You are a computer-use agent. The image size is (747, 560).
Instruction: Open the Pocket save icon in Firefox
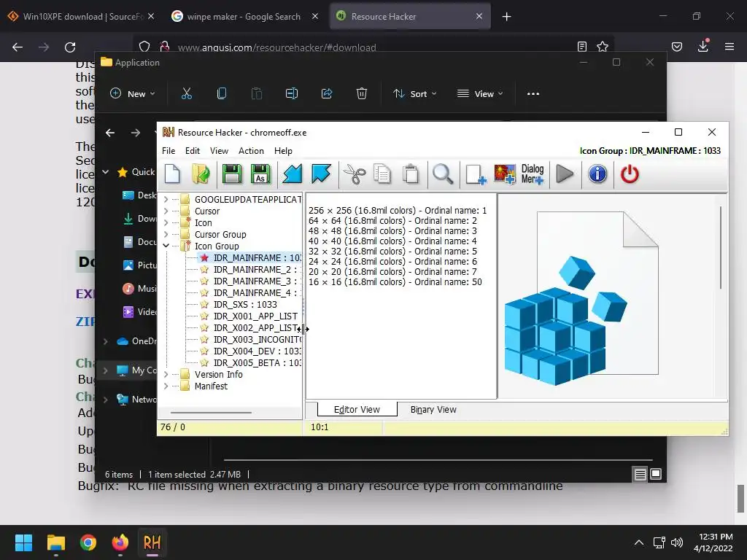click(x=677, y=47)
